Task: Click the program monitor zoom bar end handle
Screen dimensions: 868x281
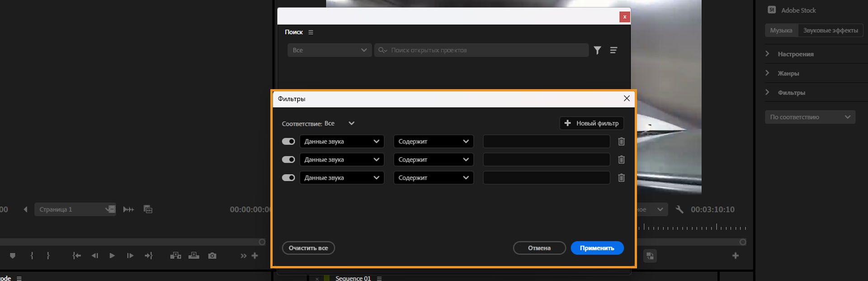Action: pos(743,242)
